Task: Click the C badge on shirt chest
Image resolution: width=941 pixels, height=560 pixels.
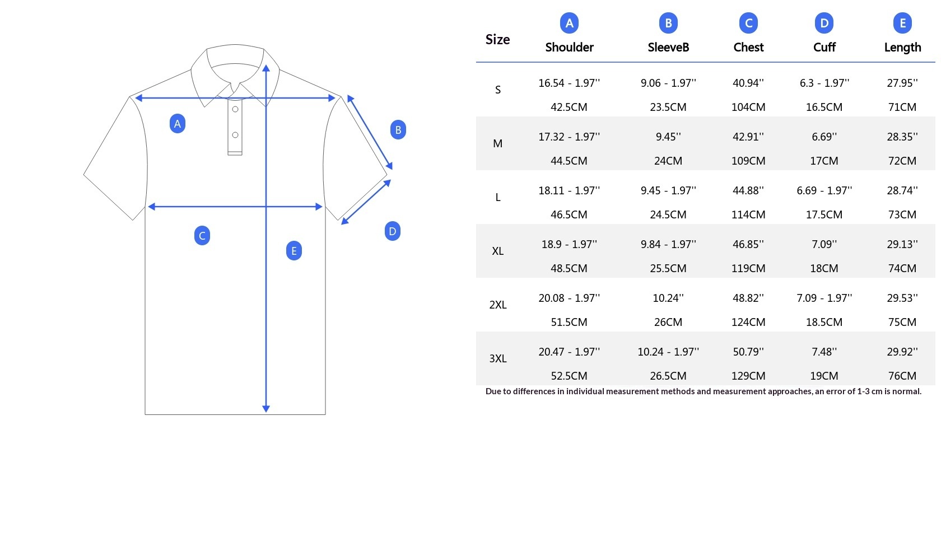Action: pyautogui.click(x=202, y=236)
